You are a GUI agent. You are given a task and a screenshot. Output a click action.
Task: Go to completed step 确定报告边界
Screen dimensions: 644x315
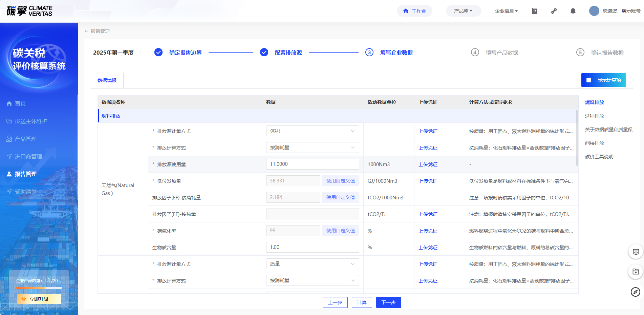click(x=185, y=53)
